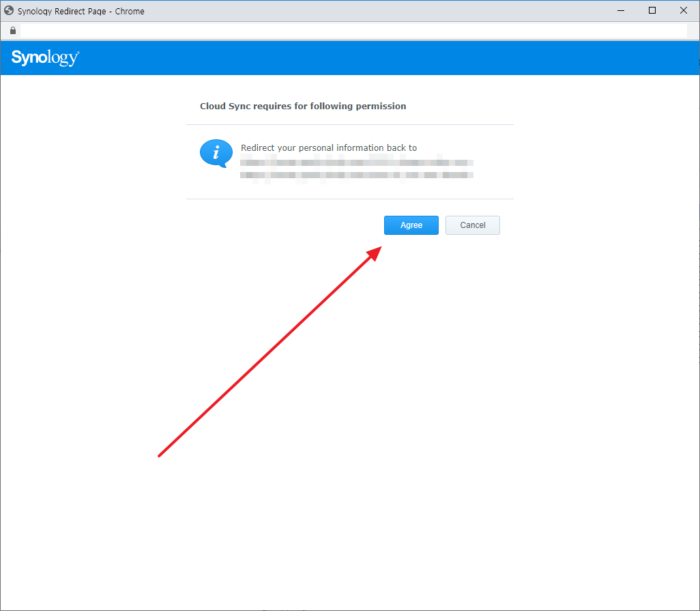Close the Synology Redirect Page window

684,10
